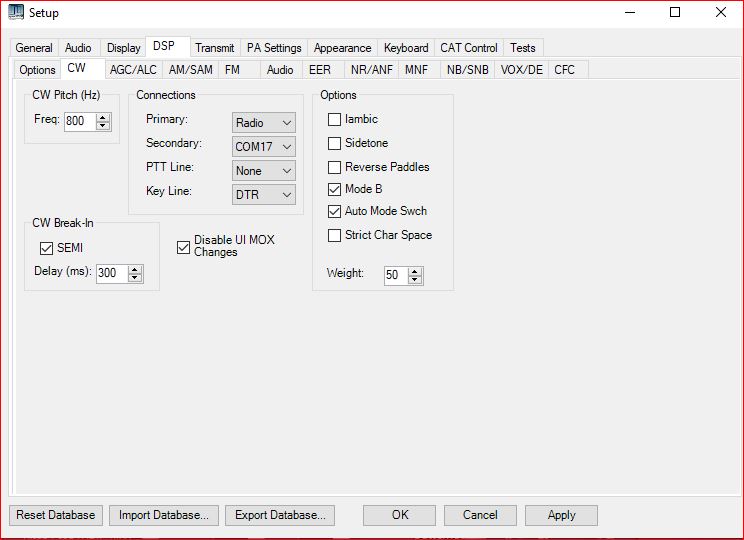Decrease the Break-In Delay value spinner

135,277
